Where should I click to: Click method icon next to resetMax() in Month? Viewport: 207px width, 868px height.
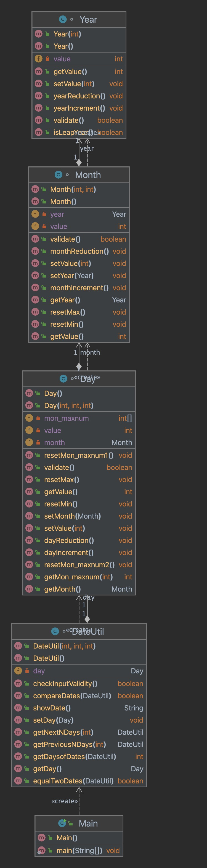[x=35, y=312]
